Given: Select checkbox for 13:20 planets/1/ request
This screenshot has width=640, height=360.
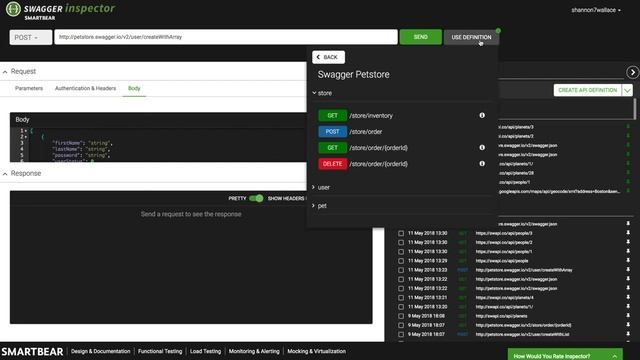Looking at the screenshot, I should point(401,307).
